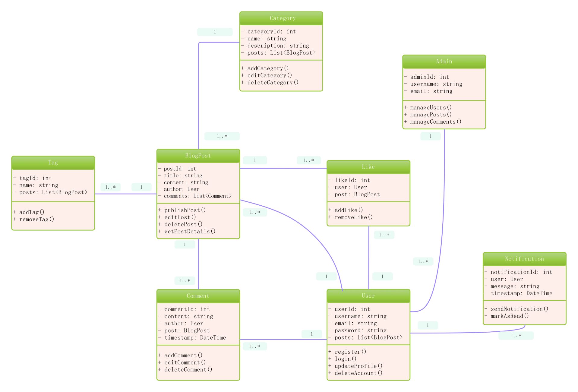Select the publishPost() method

(185, 210)
